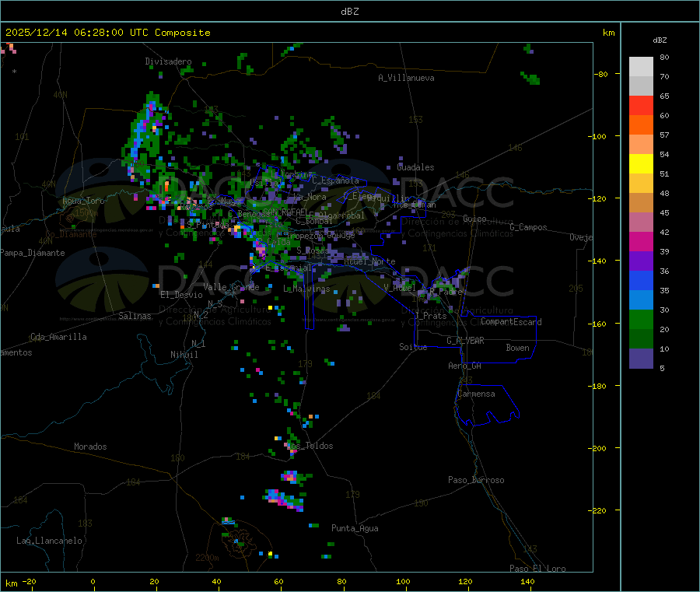Image resolution: width=700 pixels, height=592 pixels.
Task: Select the 5 dBZ purple legend swatch
Action: 641,358
